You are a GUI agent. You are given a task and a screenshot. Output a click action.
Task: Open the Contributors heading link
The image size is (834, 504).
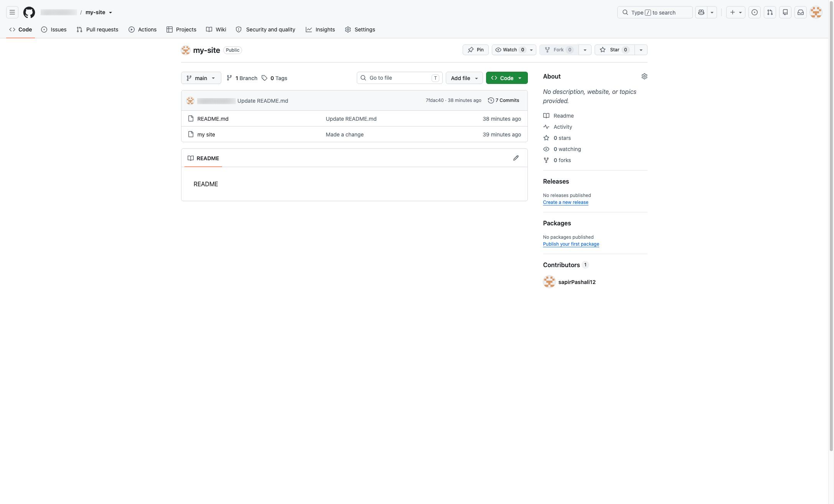[566, 265]
